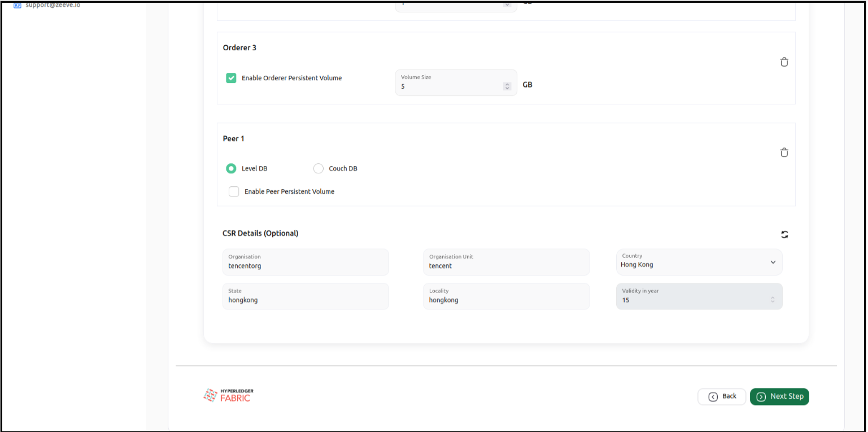
Task: Click the Hyperledger Fabric logo
Action: point(228,396)
